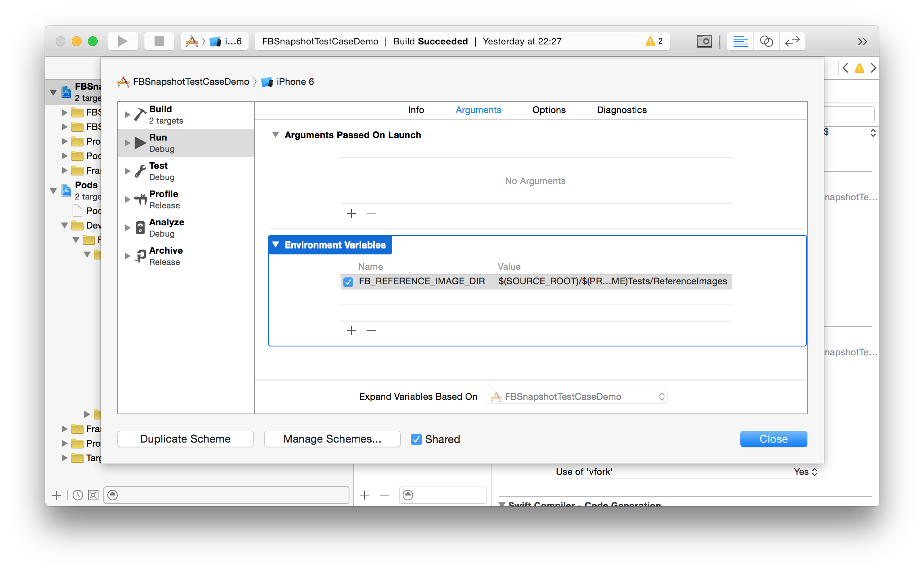Click the Stop button in toolbar
Viewport: 924px width, 571px height.
pos(159,41)
